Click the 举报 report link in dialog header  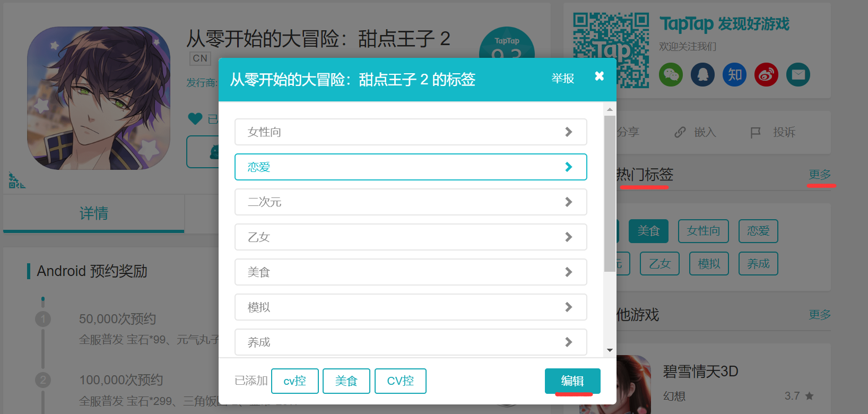563,79
